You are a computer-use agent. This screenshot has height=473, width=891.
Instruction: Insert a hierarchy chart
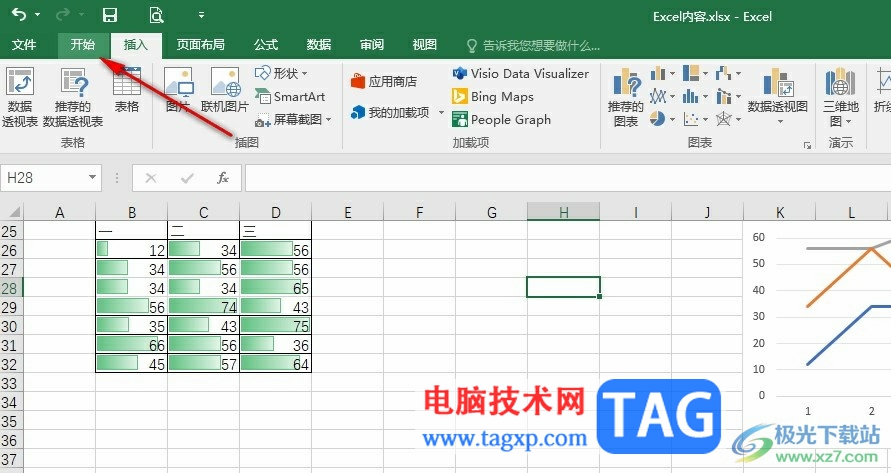695,73
